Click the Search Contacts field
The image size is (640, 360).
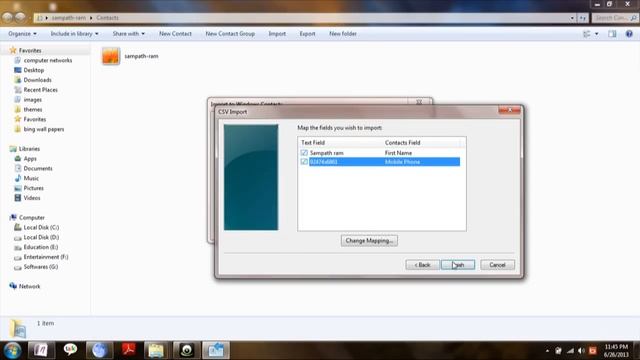coord(615,18)
